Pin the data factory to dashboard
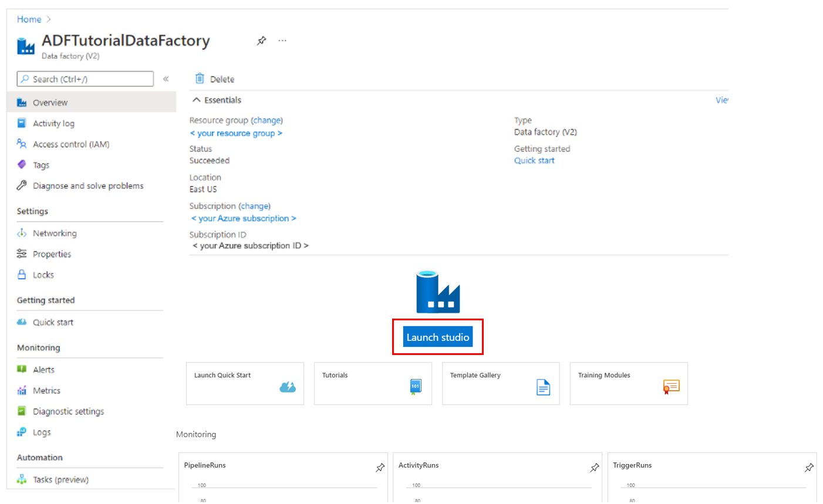The height and width of the screenshot is (504, 823). (261, 40)
